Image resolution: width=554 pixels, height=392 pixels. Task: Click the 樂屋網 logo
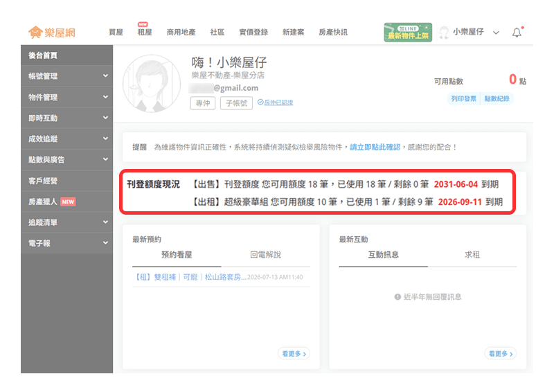click(52, 33)
